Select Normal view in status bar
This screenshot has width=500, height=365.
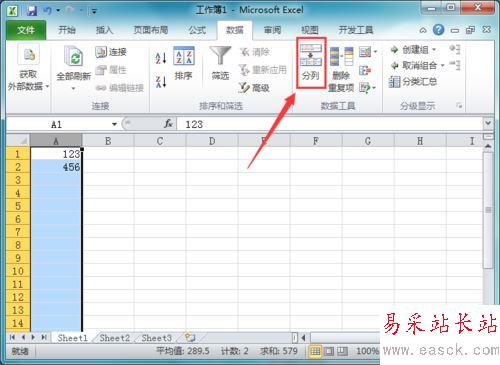point(315,351)
